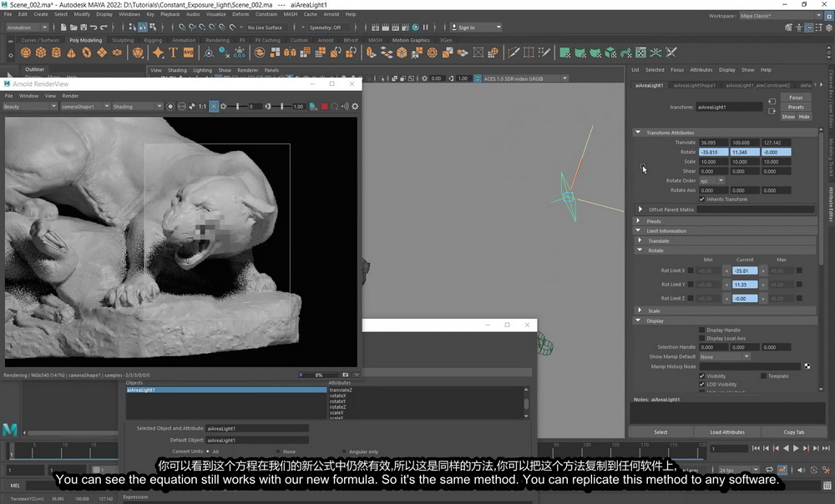Click the New Scene icon
Screen dimensions: 835x504
[x=63, y=28]
